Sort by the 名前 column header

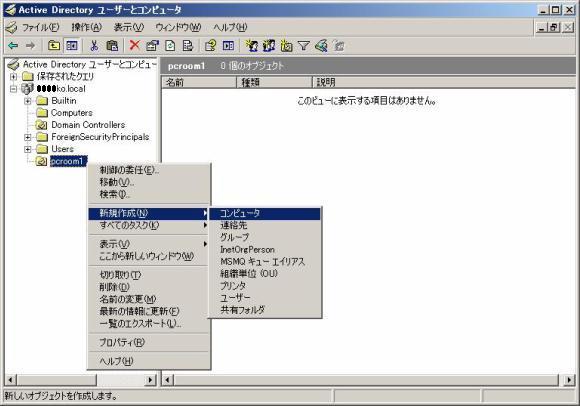click(x=199, y=82)
